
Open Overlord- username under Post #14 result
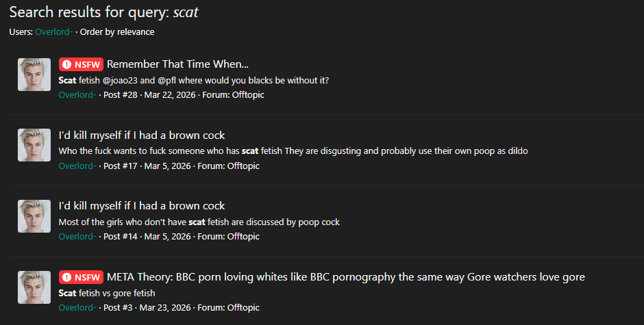pyautogui.click(x=77, y=237)
